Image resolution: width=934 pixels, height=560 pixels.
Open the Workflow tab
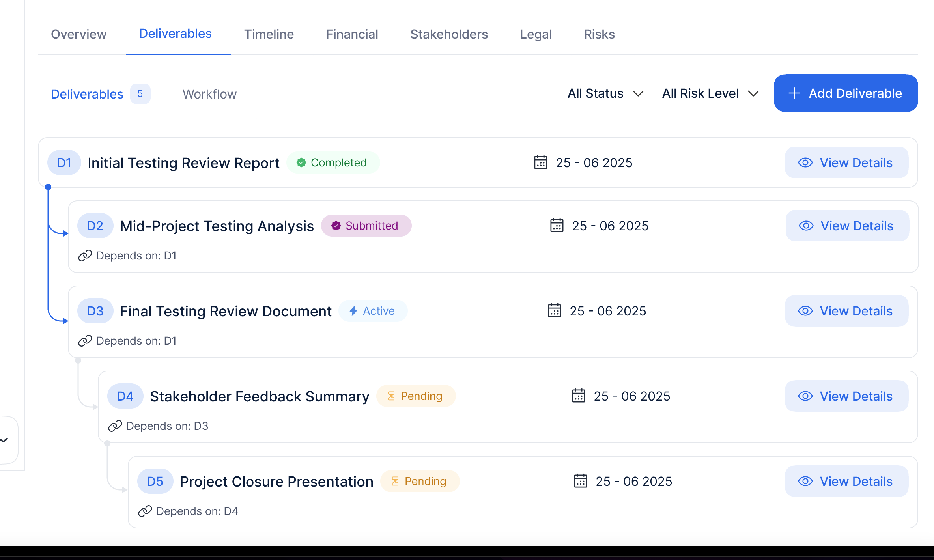click(209, 94)
